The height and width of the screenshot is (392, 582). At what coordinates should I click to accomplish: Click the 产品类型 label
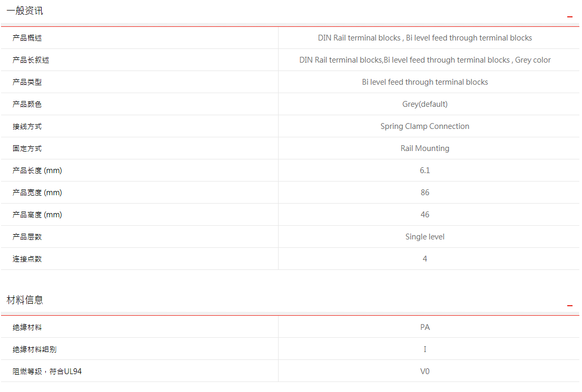click(27, 82)
